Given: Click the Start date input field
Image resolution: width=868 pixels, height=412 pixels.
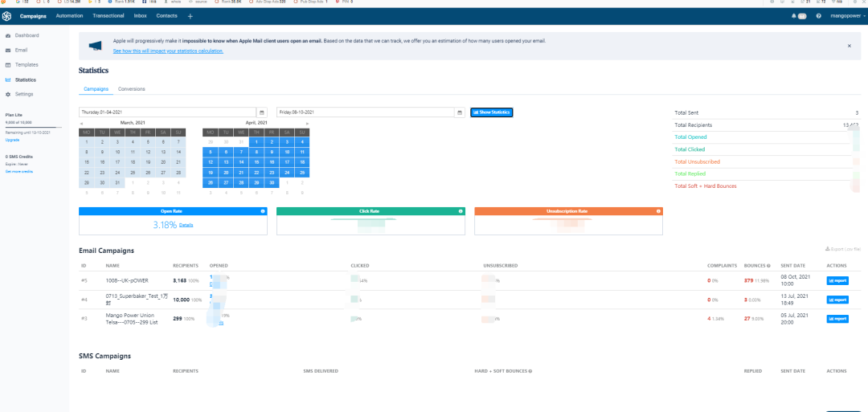Looking at the screenshot, I should click(x=167, y=112).
